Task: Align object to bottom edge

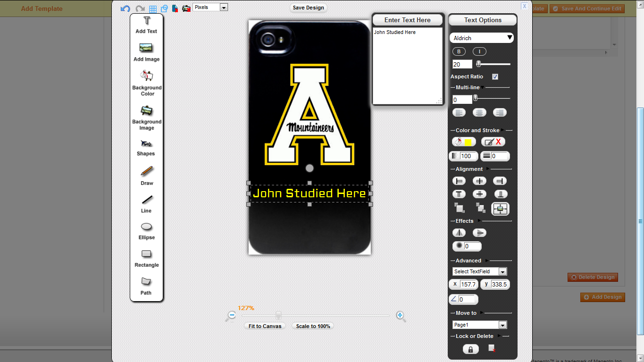Action: pyautogui.click(x=501, y=194)
